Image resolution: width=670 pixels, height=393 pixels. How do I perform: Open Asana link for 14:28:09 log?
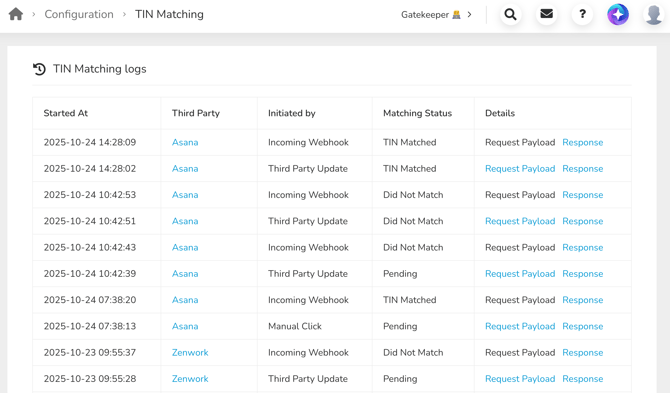(x=185, y=142)
